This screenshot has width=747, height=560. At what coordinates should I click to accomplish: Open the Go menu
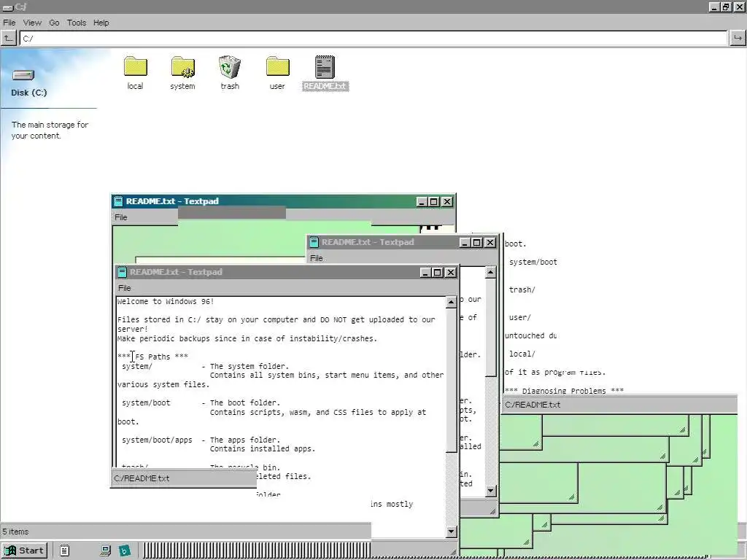[x=54, y=23]
